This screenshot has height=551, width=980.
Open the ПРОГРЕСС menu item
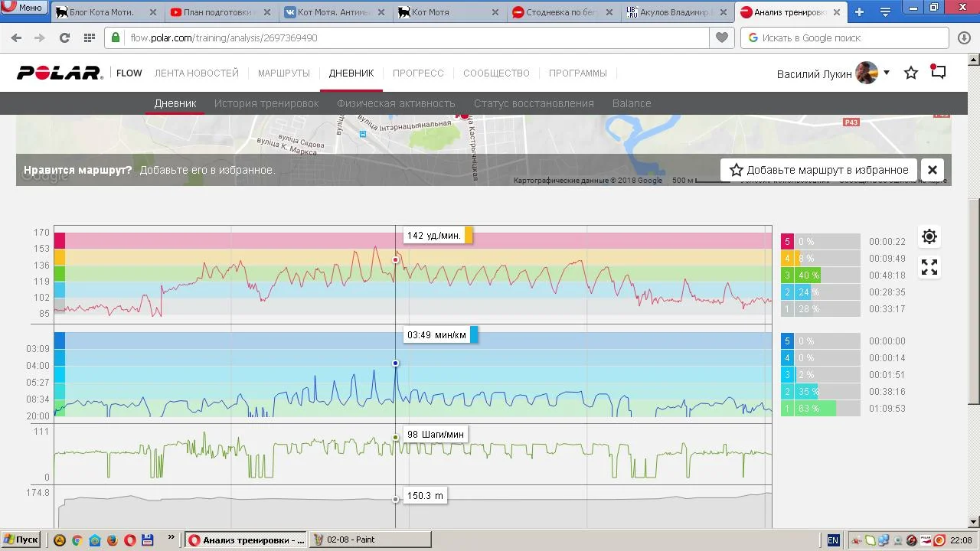click(418, 73)
